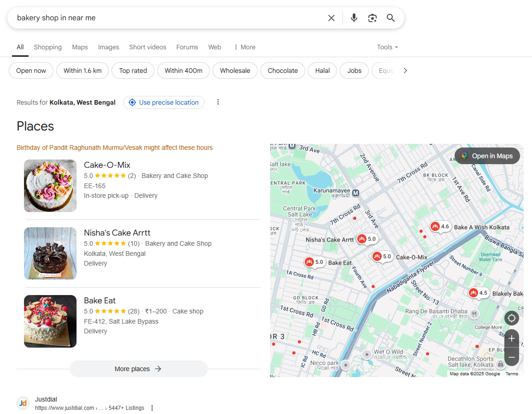Open map Terms link
532x414 pixels.
coord(512,373)
